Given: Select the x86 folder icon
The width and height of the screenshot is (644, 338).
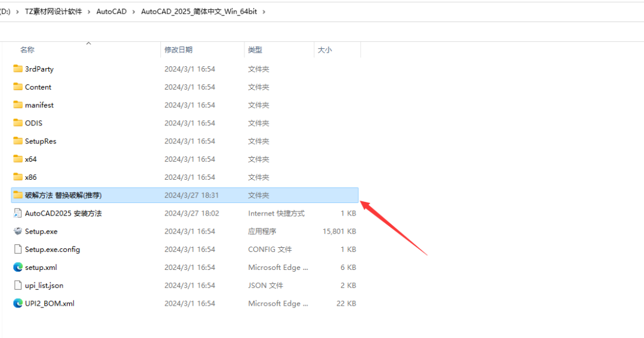Looking at the screenshot, I should tap(18, 177).
